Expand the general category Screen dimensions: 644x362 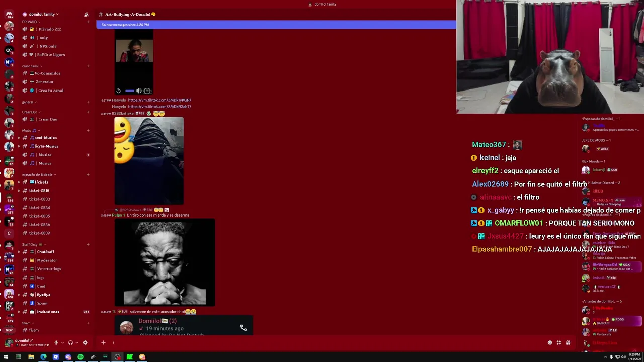coord(29,102)
